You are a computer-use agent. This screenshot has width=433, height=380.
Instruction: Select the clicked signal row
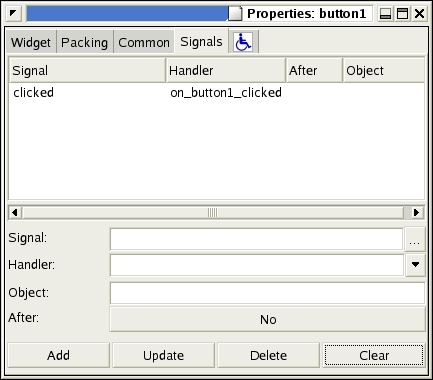[216, 93]
